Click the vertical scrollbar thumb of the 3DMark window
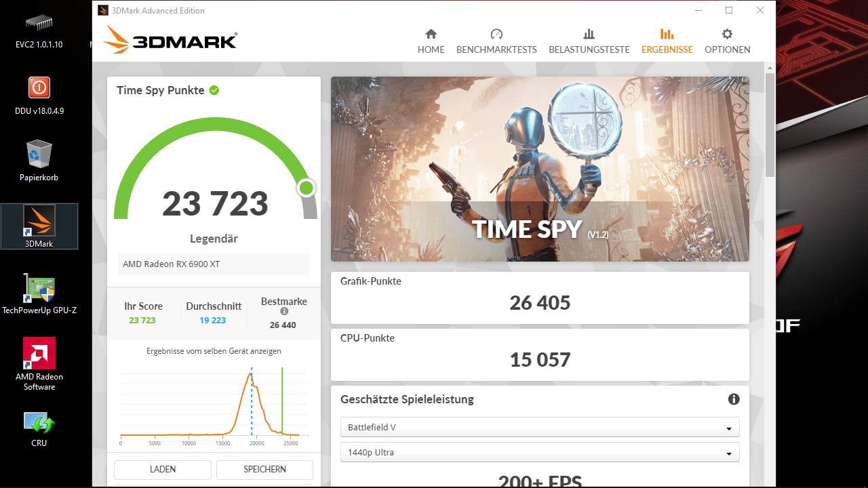 [770, 125]
